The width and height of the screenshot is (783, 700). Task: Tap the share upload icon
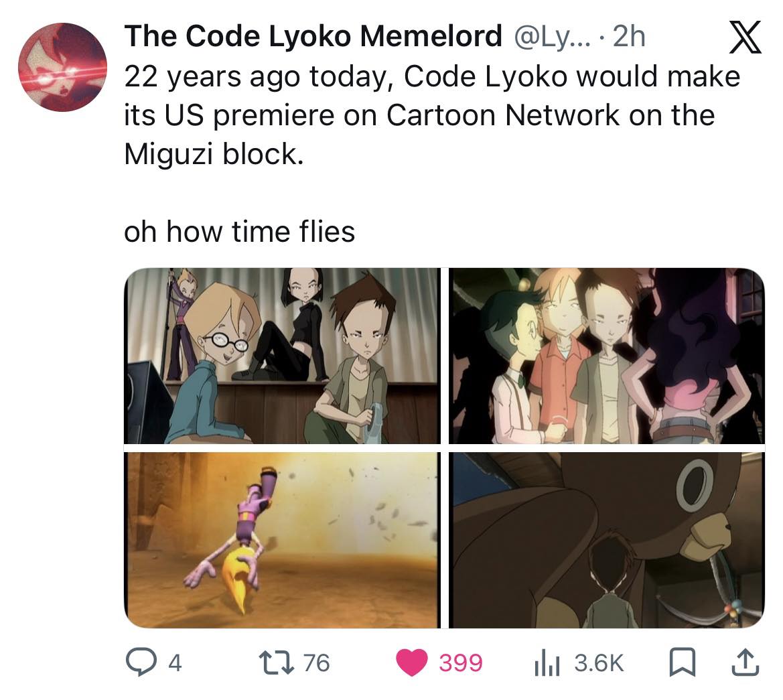pos(745,662)
